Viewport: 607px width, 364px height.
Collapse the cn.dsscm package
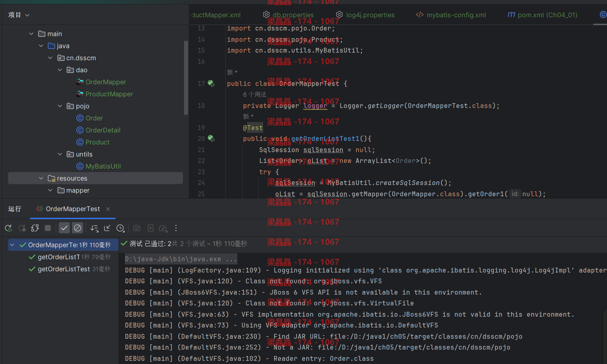tap(50, 58)
